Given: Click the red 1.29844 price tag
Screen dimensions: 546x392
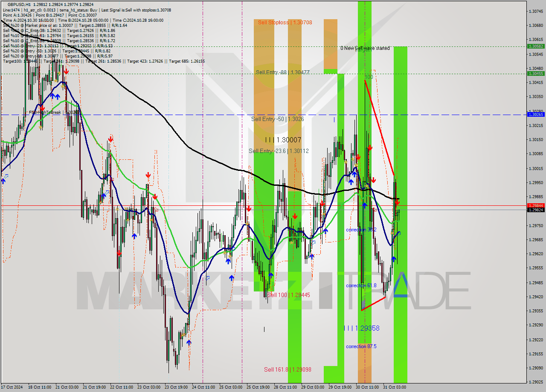Looking at the screenshot, I should click(x=536, y=205).
